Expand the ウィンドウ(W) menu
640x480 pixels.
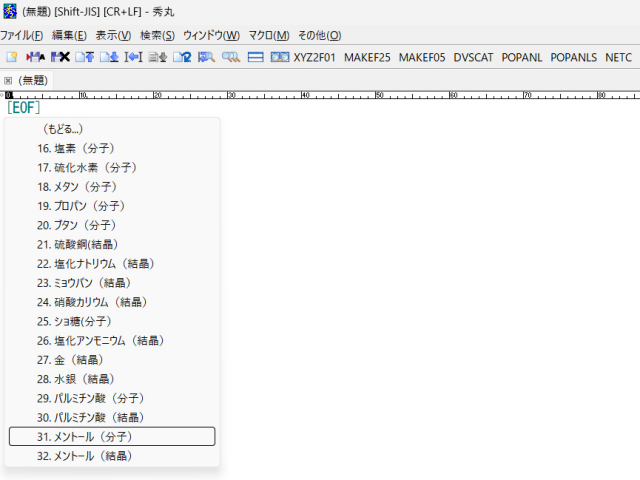click(x=211, y=35)
